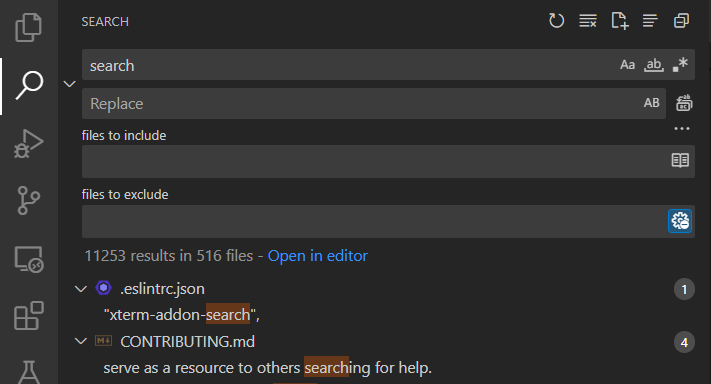Viewport: 711px width, 384px height.
Task: Clear search results
Action: coord(588,20)
